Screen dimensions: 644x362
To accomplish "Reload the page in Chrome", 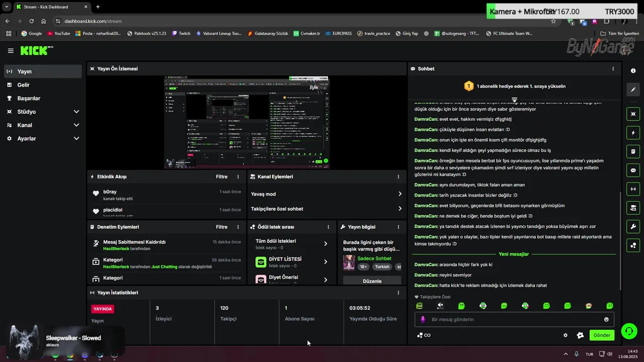I will click(31, 21).
